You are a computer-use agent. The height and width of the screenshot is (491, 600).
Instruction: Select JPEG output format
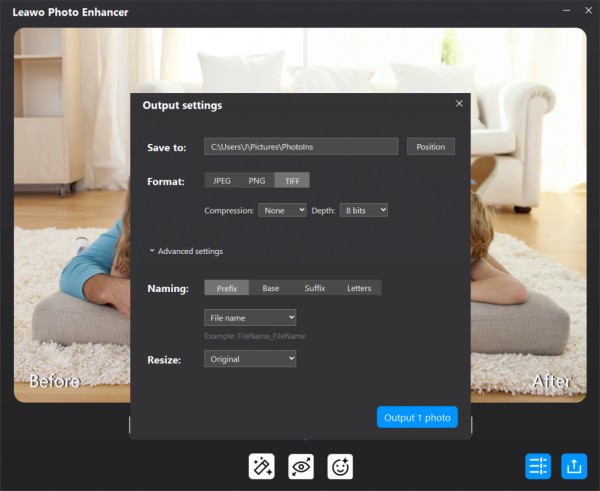point(222,181)
